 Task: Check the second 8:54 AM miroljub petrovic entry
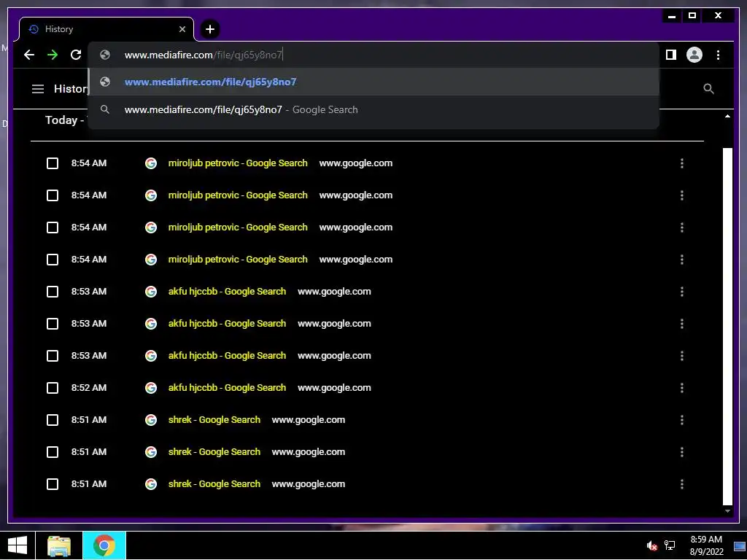click(53, 195)
